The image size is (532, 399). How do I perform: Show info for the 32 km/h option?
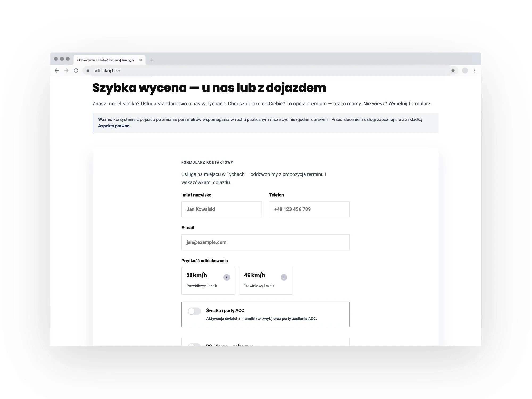pyautogui.click(x=227, y=277)
